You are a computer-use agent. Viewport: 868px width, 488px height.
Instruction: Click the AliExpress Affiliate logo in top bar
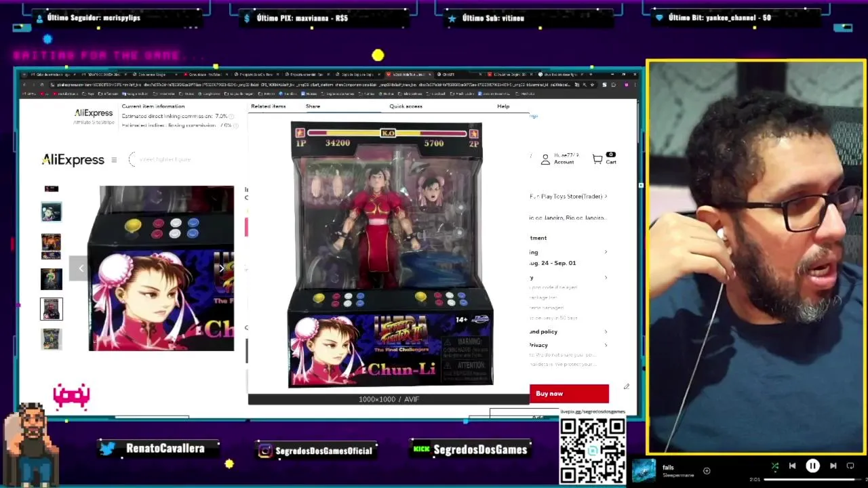point(94,116)
